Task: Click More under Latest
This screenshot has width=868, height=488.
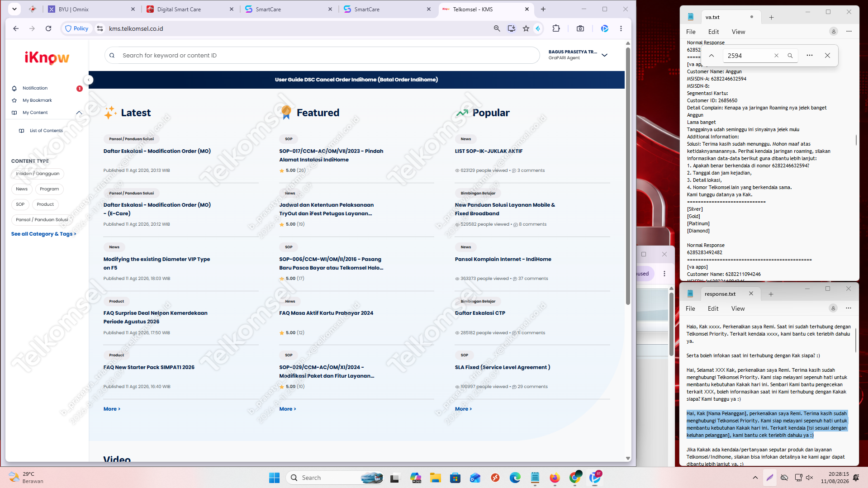Action: (x=112, y=409)
